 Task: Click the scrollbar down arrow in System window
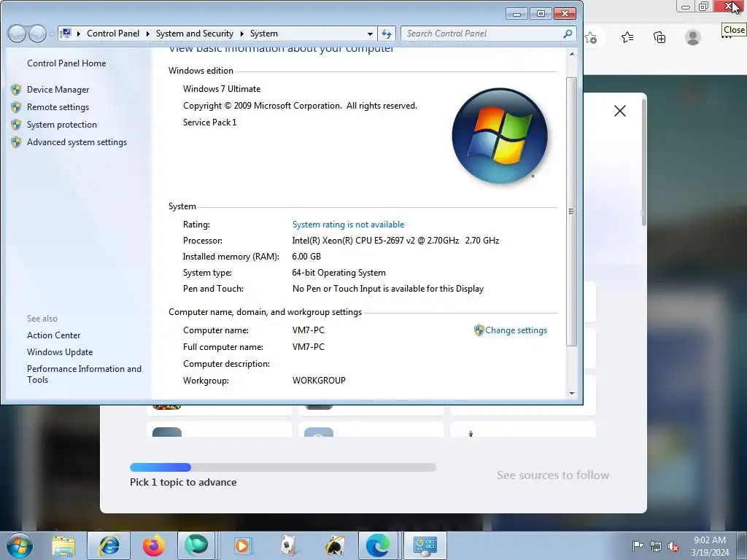click(572, 393)
